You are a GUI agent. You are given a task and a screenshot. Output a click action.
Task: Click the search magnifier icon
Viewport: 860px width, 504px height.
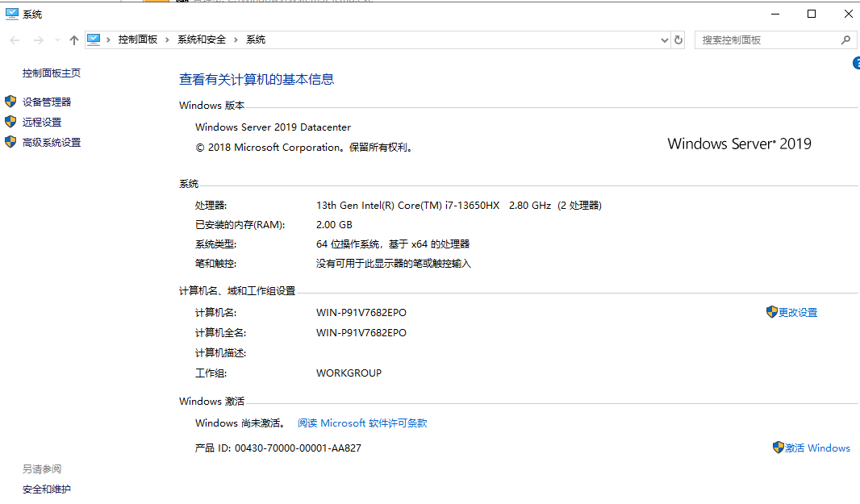pos(845,40)
